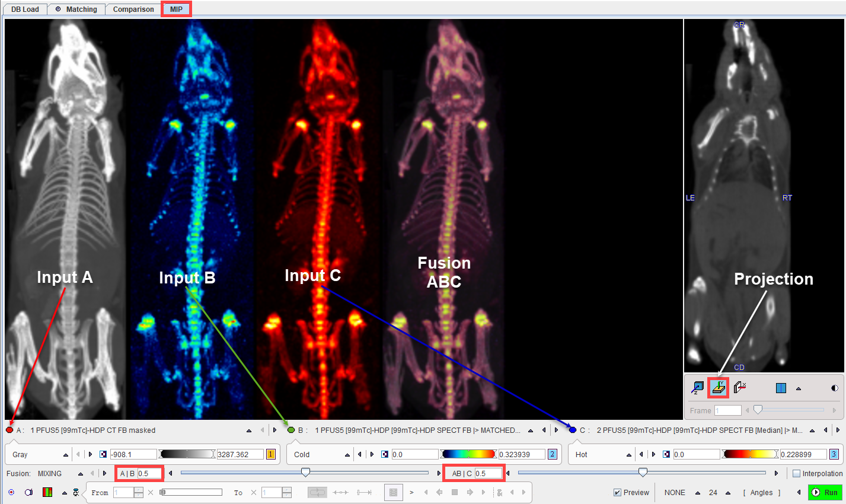846x504 pixels.
Task: Click the blue number 3 box
Action: (834, 455)
